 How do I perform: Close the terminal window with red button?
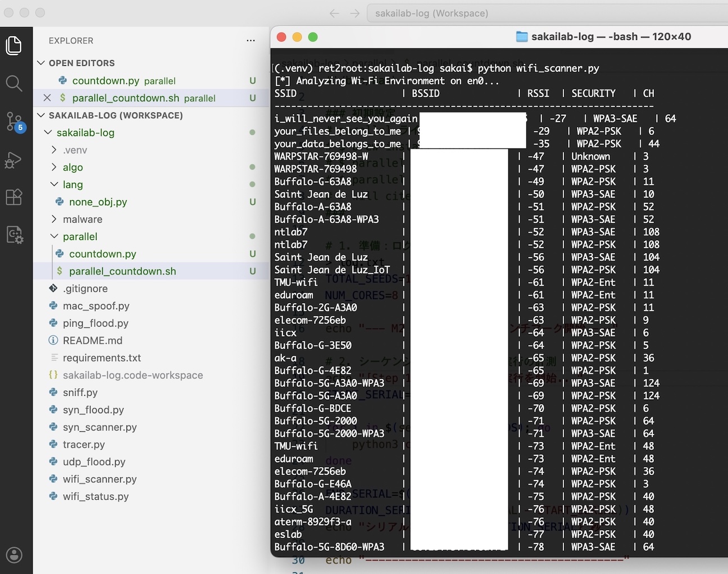click(x=281, y=37)
